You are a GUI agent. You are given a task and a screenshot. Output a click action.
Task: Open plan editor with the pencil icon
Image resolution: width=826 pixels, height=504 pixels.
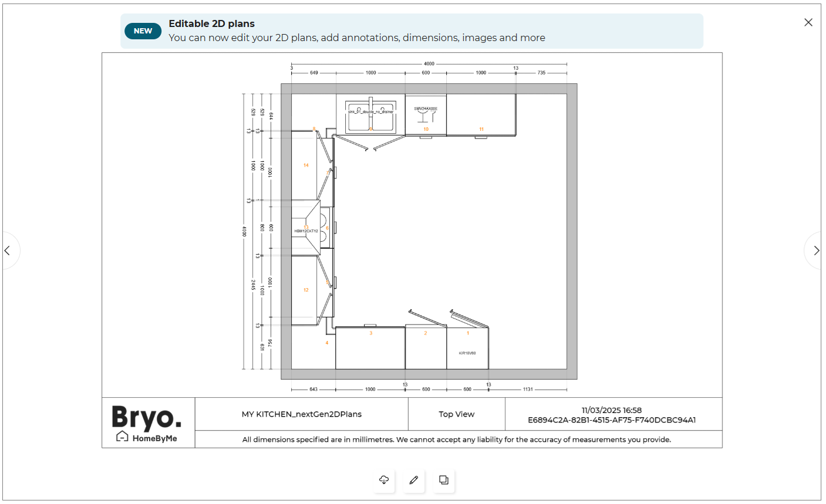click(x=414, y=480)
